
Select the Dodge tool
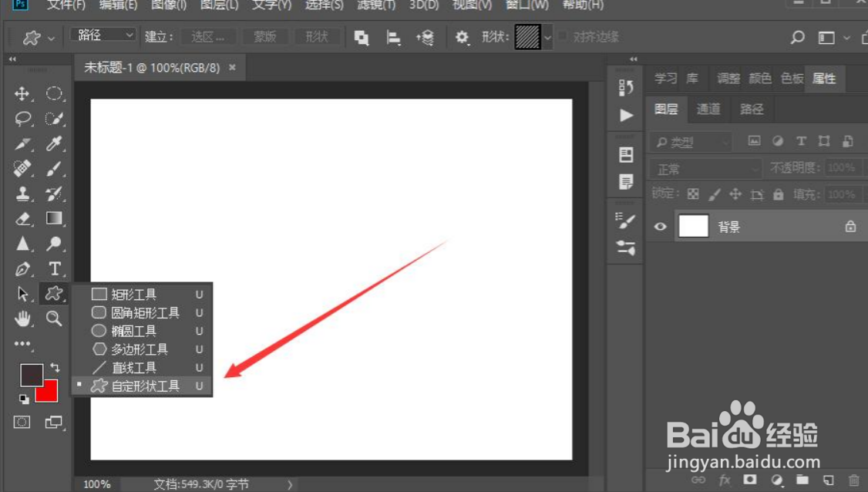pos(54,244)
